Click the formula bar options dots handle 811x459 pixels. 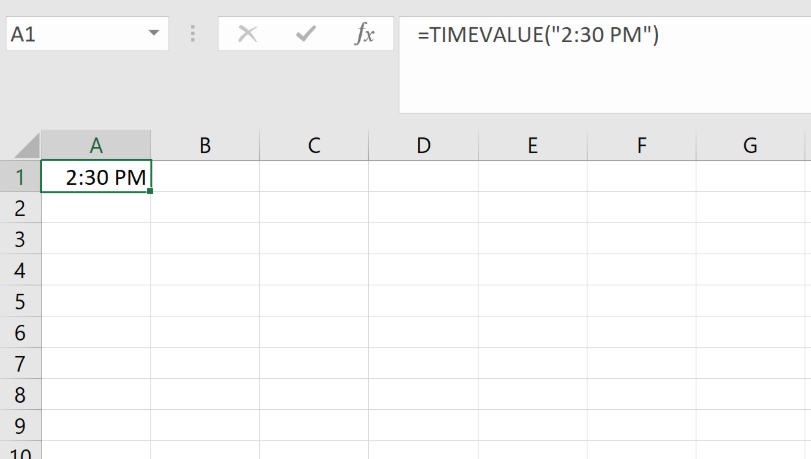click(x=193, y=34)
